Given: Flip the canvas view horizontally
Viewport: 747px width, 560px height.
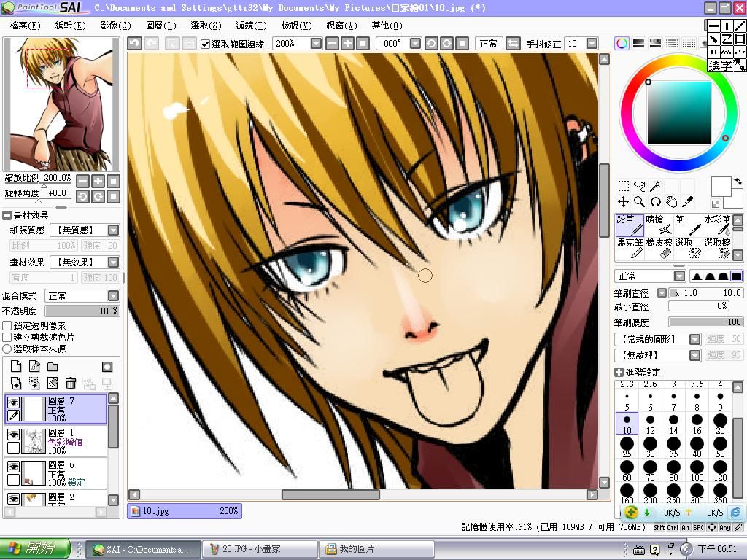Looking at the screenshot, I should coord(513,44).
